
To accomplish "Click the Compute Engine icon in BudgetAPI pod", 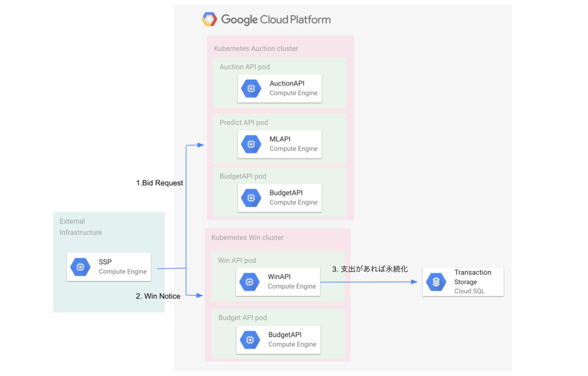I will tap(252, 198).
